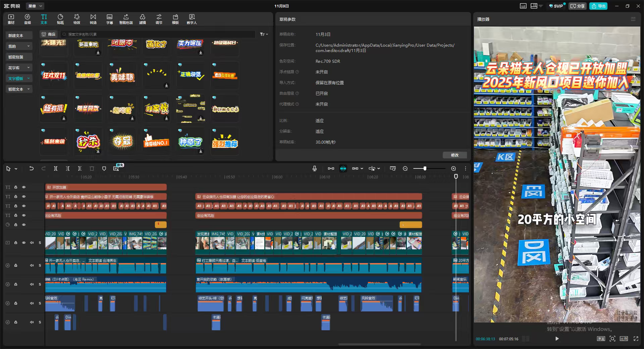Click the 修改 modify button
The image size is (644, 349).
click(x=455, y=155)
